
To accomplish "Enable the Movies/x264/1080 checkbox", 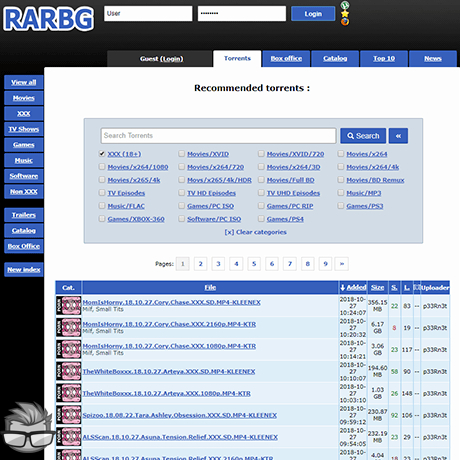I will click(x=102, y=167).
